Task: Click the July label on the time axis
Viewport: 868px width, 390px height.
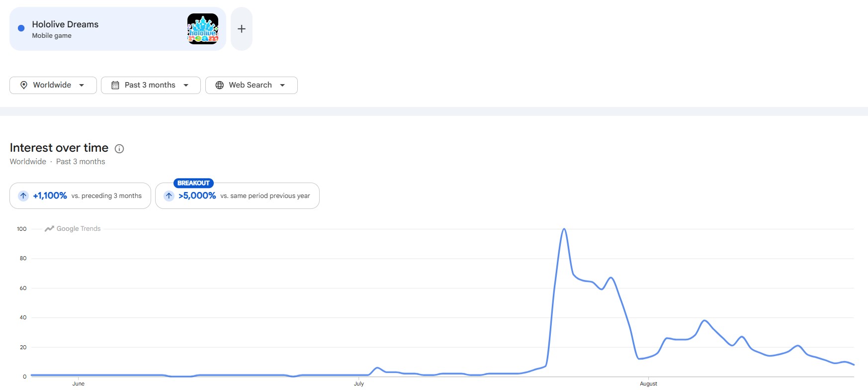Action: pos(359,384)
